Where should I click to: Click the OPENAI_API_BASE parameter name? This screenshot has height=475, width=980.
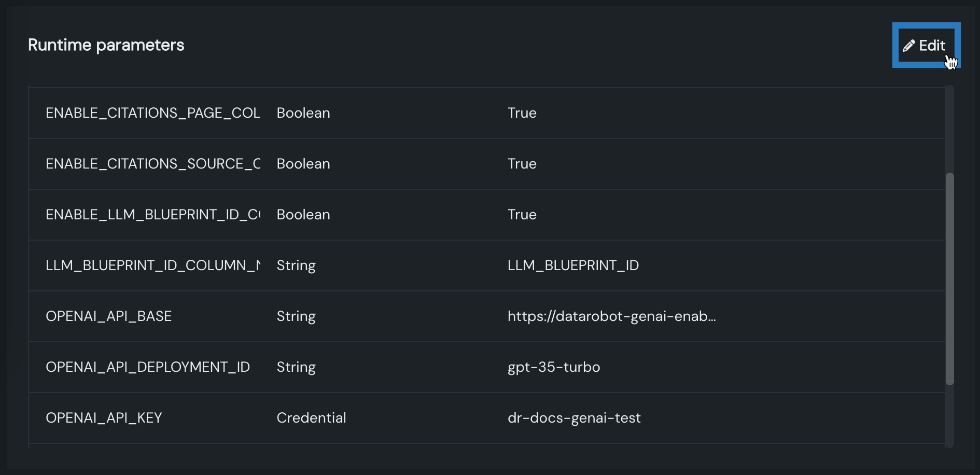pos(108,316)
